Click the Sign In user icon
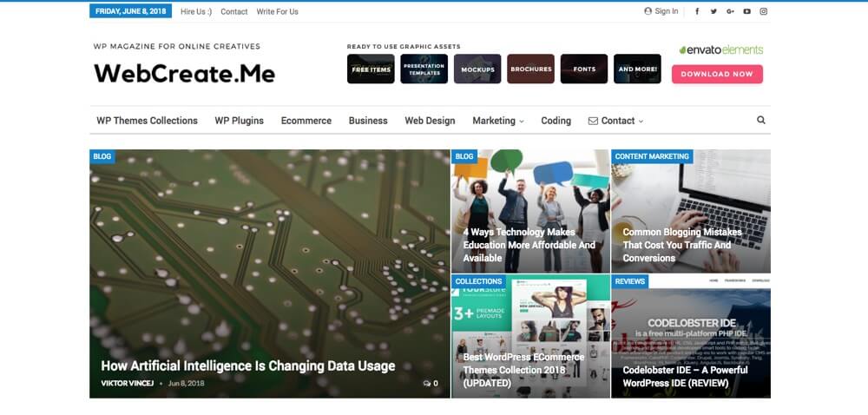Screen dimensions: 868x415 point(648,11)
